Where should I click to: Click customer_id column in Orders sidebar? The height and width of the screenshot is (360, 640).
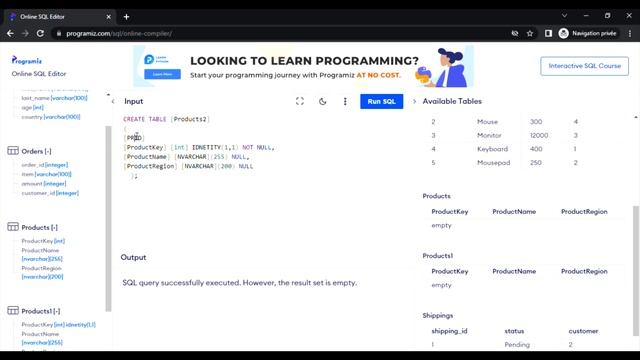click(x=50, y=193)
